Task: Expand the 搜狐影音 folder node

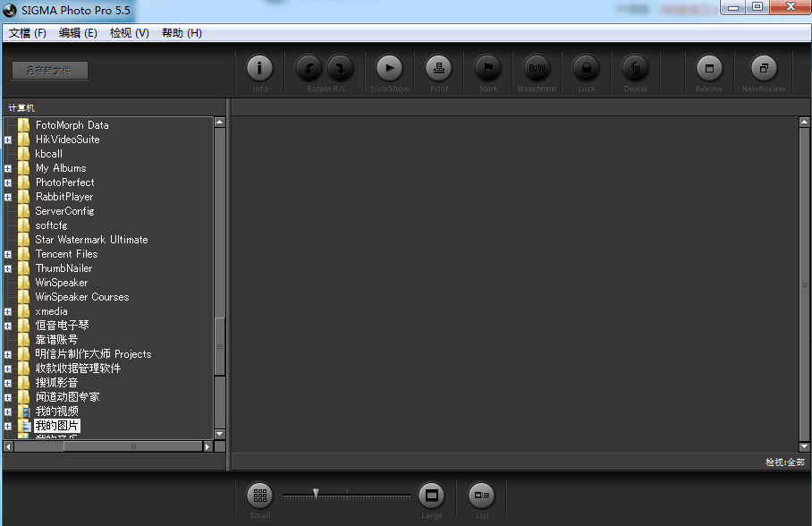Action: 8,384
